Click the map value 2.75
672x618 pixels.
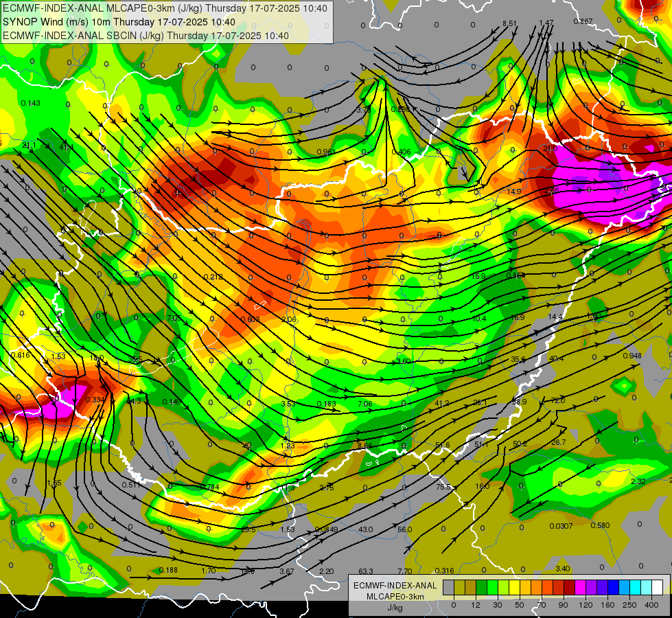327,488
